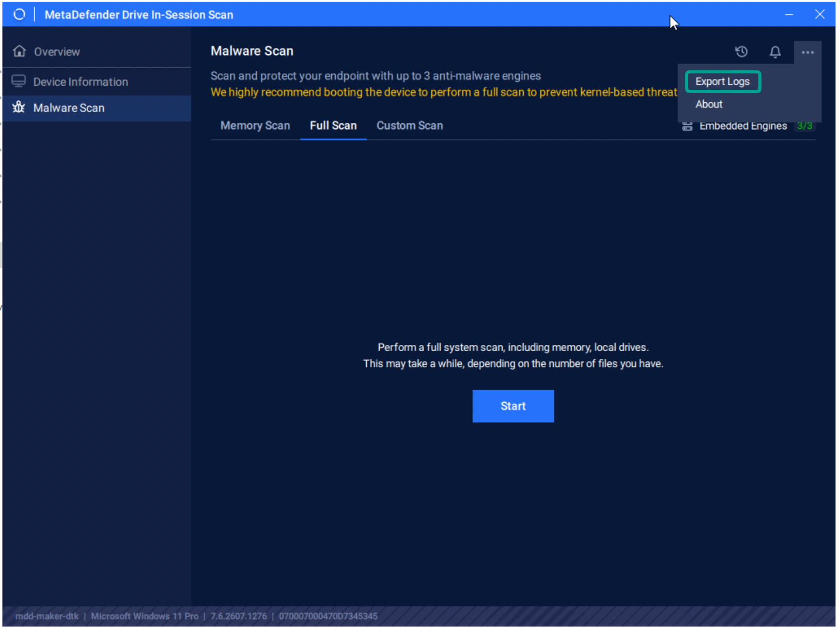
Task: Minimize the MetaDefender Drive window
Action: 789,14
